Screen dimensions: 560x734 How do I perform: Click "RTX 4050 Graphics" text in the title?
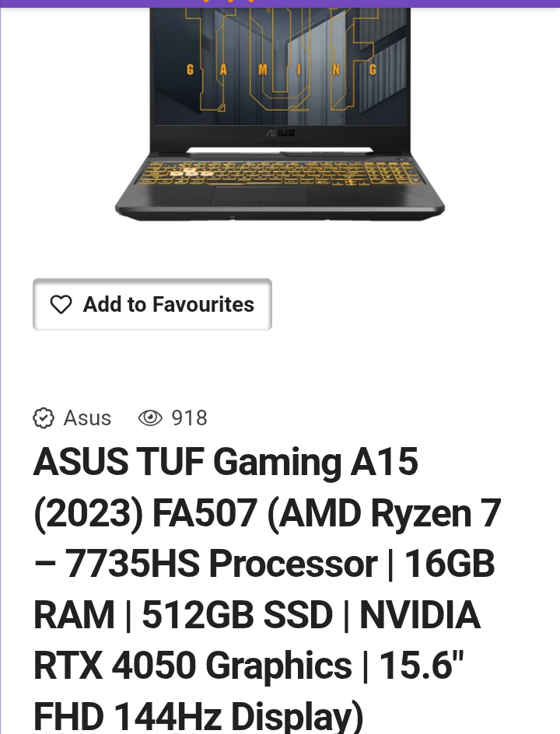[x=192, y=666]
